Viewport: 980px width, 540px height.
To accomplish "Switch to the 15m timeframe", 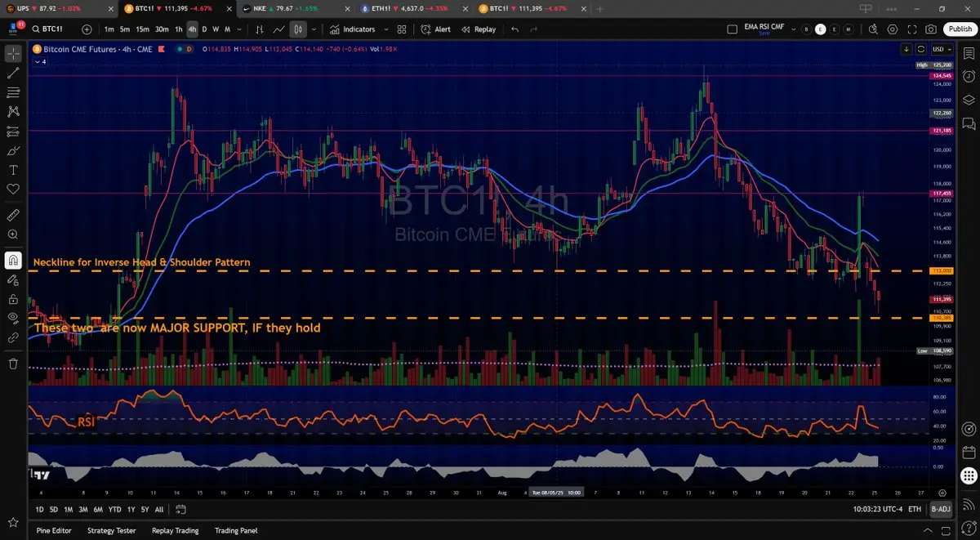I will (x=143, y=29).
